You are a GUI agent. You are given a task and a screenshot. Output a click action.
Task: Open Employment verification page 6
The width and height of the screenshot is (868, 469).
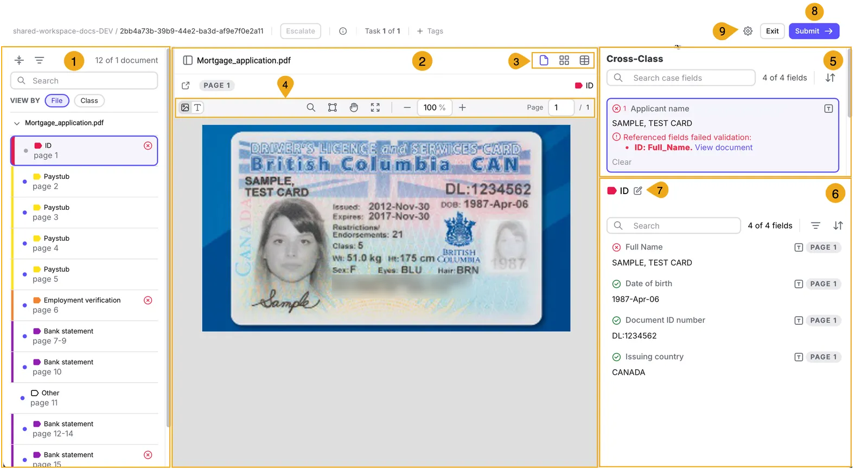coord(85,305)
